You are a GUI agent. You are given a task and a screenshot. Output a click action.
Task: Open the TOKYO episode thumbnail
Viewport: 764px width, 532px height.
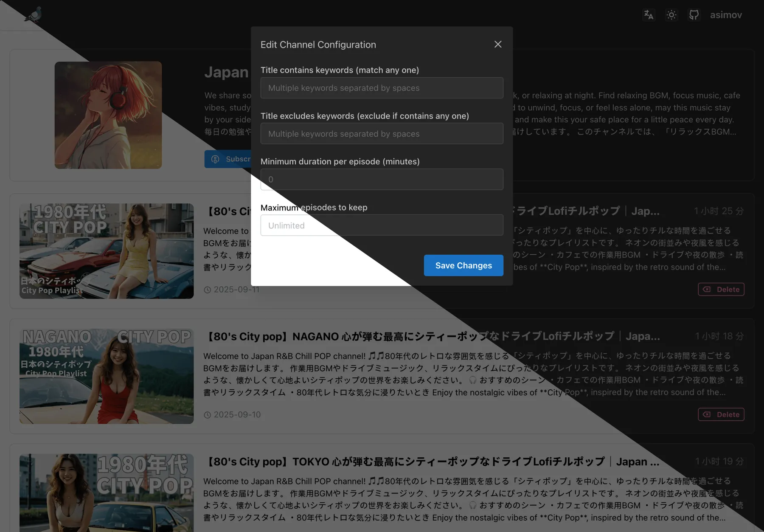click(x=107, y=493)
